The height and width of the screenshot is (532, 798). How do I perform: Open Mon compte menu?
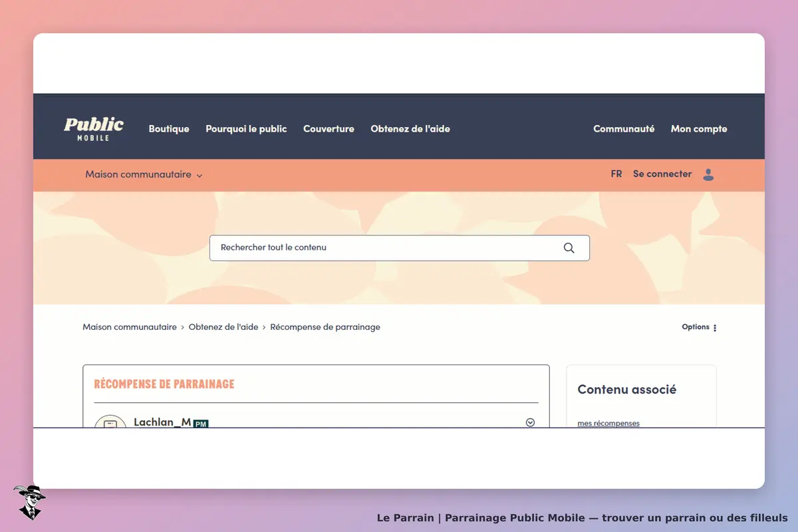click(699, 129)
